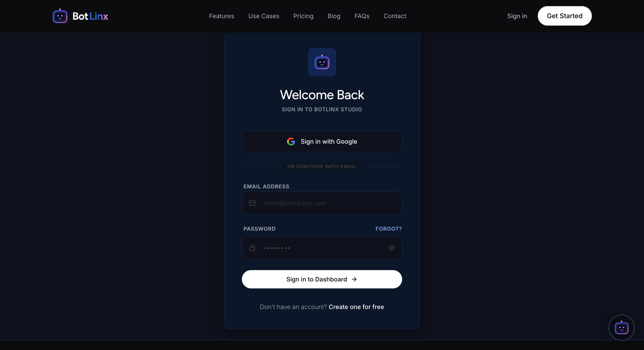Image resolution: width=644 pixels, height=350 pixels.
Task: Click the Sign in header link
Action: [517, 16]
